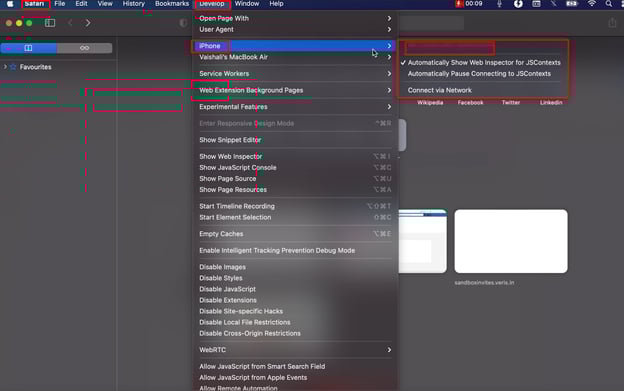Open the sandboxinvites.veris.in thumbnail

tap(511, 241)
